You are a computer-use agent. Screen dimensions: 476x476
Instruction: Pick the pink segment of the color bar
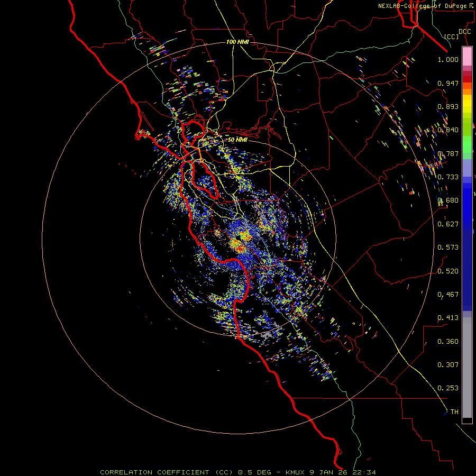(467, 57)
